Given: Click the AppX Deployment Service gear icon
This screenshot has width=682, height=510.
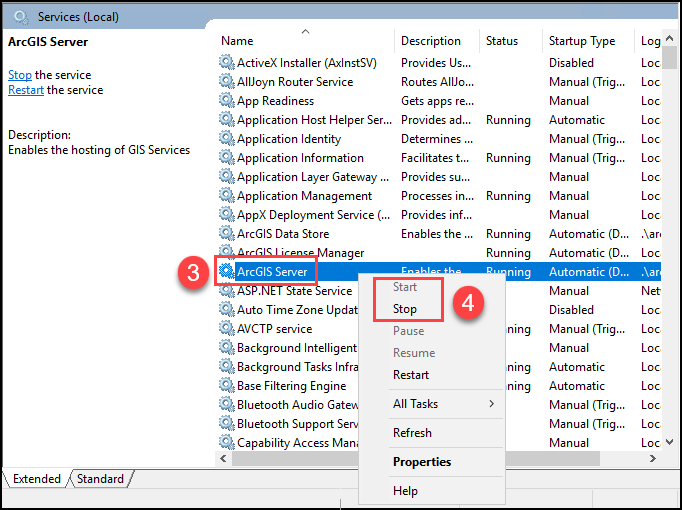Looking at the screenshot, I should pyautogui.click(x=226, y=214).
